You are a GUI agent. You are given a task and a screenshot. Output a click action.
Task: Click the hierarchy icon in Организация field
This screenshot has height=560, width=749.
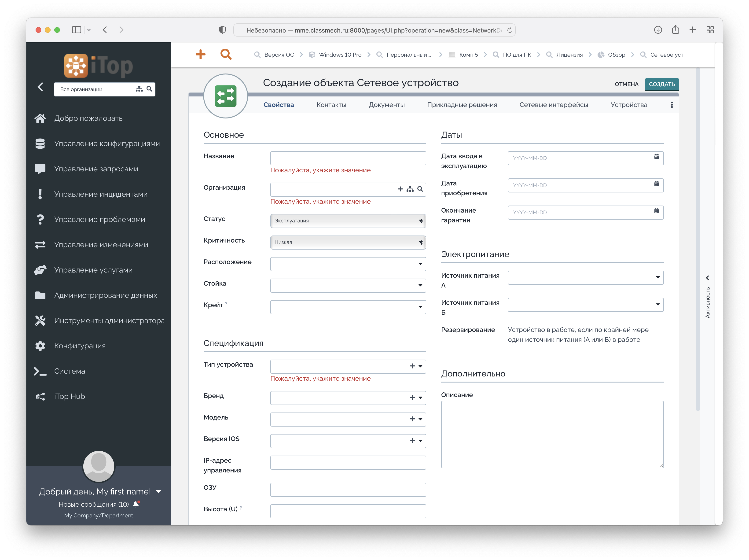(410, 189)
